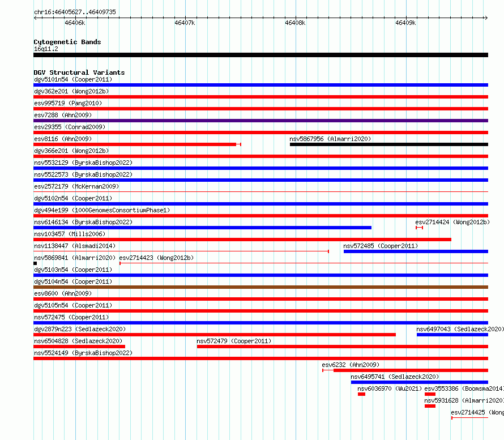The image size is (504, 440).
Task: Select the dgv362e201 (Wong2012b) label
Action: click(x=71, y=91)
